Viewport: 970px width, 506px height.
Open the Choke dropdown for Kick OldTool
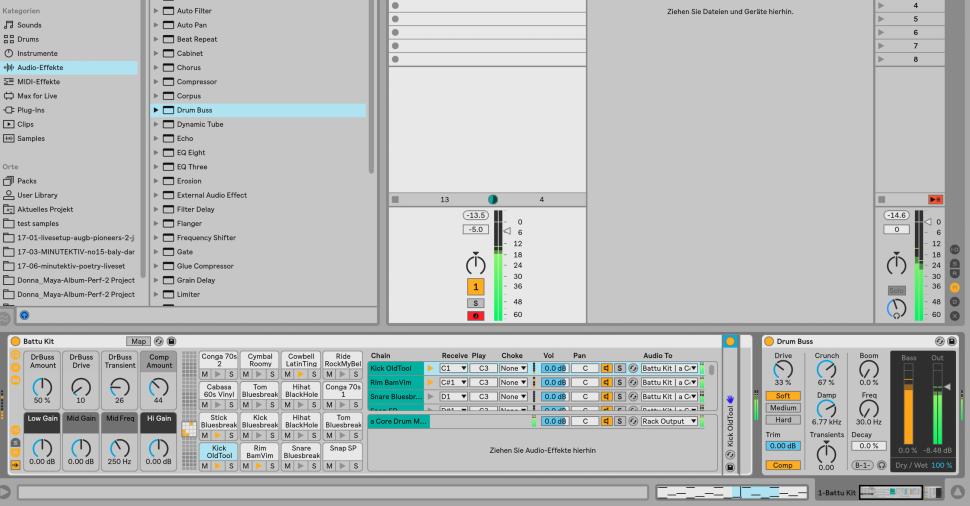(x=514, y=368)
